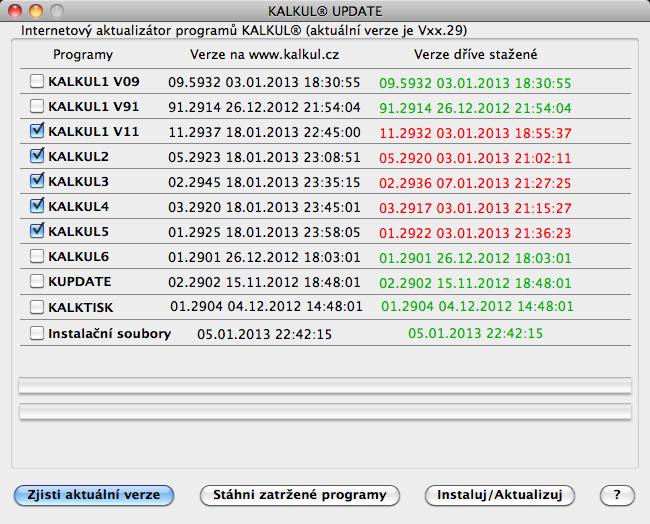Enable the KALKUL1 V91 checkbox
Screen dimensions: 650x524
coord(37,106)
